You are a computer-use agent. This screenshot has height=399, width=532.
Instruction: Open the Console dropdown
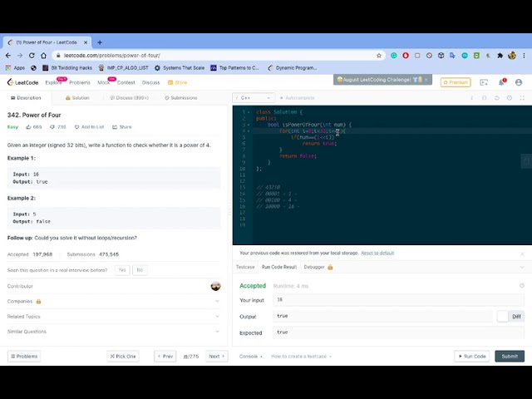coord(251,357)
